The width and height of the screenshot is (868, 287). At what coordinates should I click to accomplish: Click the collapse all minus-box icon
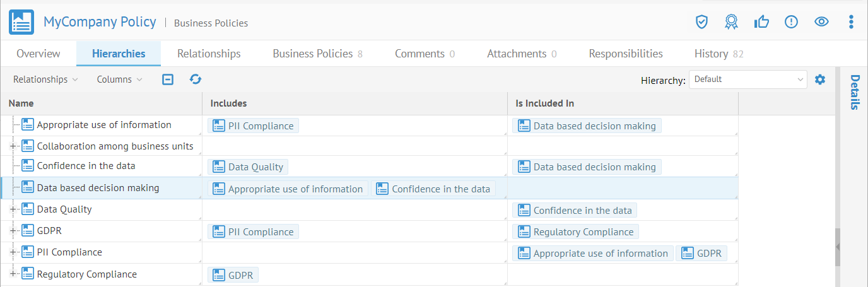168,79
